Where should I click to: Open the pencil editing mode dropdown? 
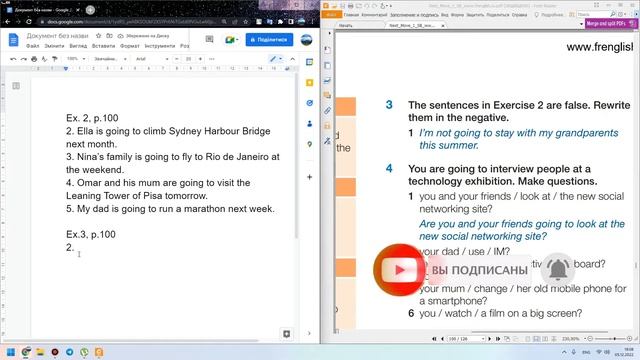coord(276,59)
